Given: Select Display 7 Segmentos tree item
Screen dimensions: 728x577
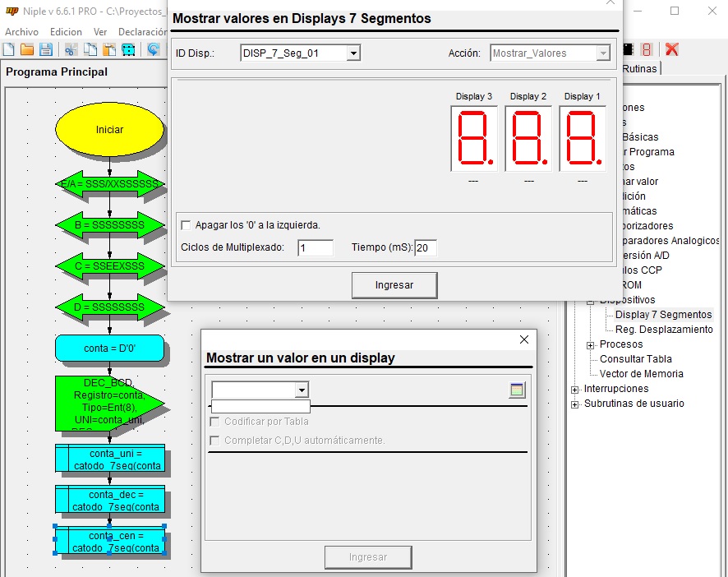Looking at the screenshot, I should pos(663,315).
